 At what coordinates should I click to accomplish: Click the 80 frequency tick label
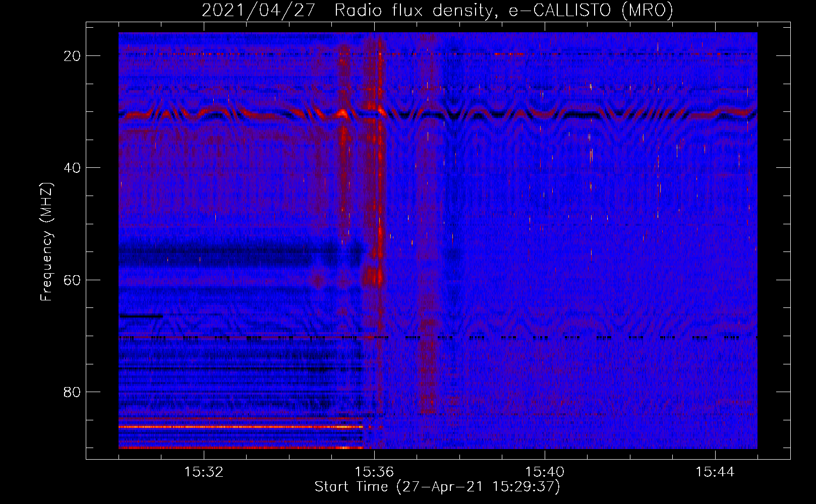(72, 392)
